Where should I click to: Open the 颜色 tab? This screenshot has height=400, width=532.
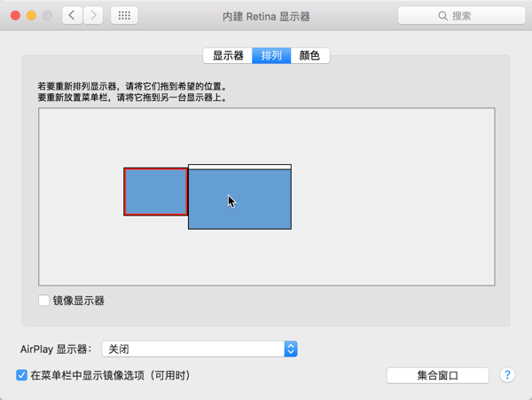coord(309,56)
